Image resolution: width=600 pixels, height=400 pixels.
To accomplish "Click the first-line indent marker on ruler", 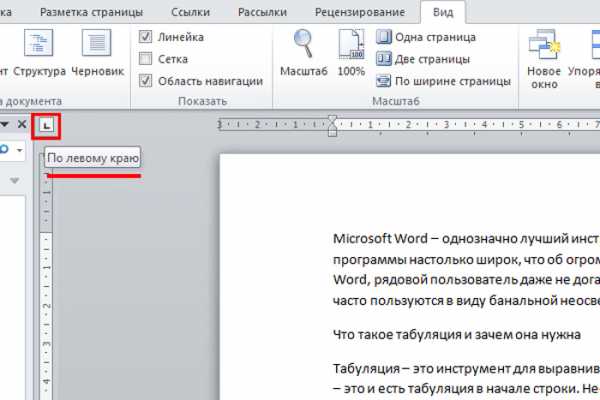I will (x=332, y=119).
